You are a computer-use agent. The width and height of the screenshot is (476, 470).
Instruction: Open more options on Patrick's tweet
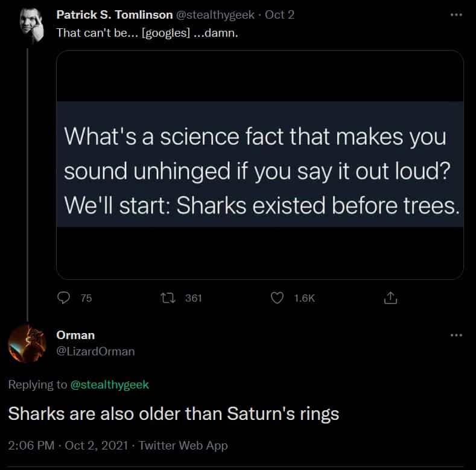(456, 15)
